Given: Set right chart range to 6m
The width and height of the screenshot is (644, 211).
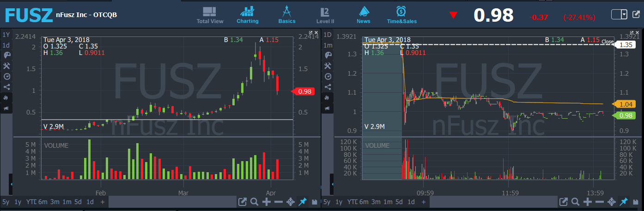Looking at the screenshot, I should (364, 202).
